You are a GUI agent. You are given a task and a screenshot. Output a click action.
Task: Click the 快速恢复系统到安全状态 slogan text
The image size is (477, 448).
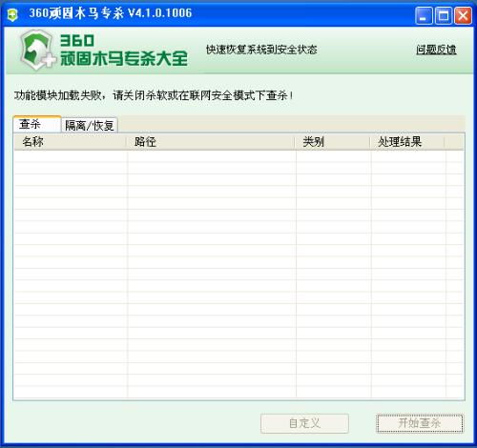[x=261, y=50]
